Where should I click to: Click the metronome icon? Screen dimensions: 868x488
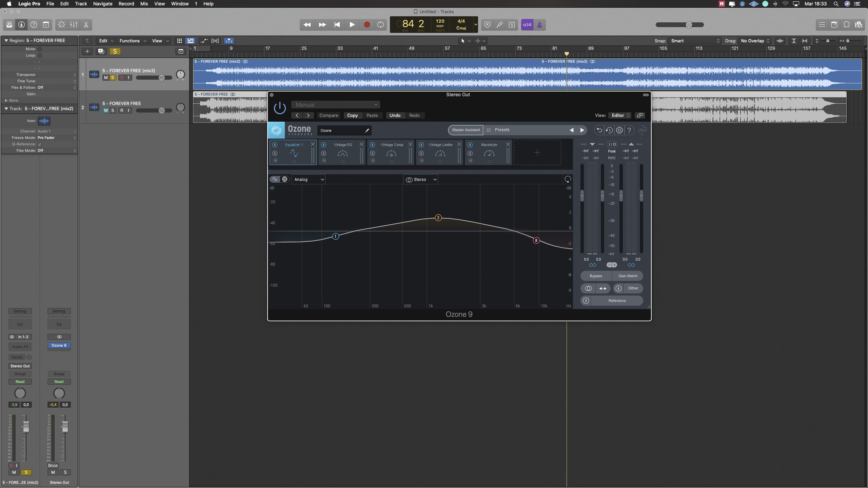539,25
